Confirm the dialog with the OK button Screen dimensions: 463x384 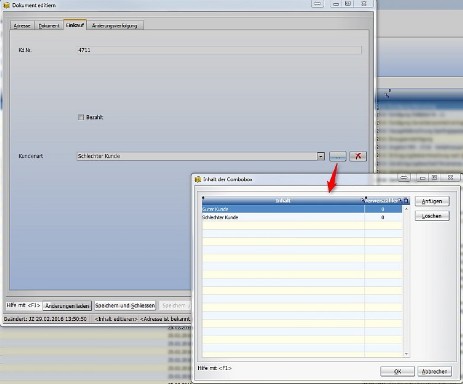[x=397, y=371]
